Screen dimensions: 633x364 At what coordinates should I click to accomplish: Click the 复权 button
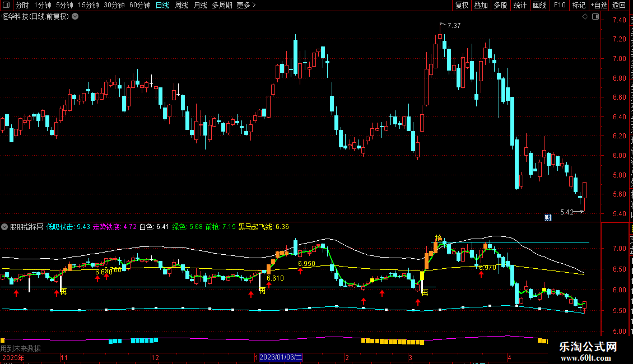pos(462,5)
